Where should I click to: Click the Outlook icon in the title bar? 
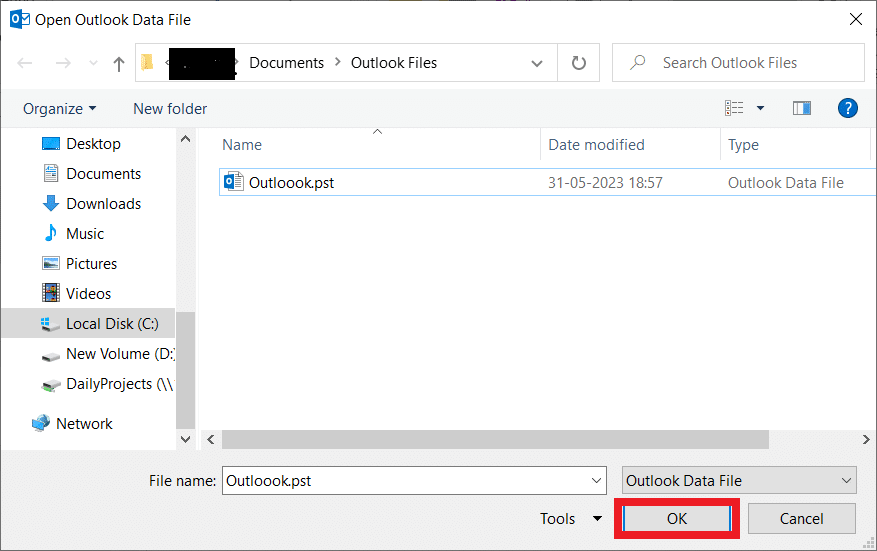20,19
